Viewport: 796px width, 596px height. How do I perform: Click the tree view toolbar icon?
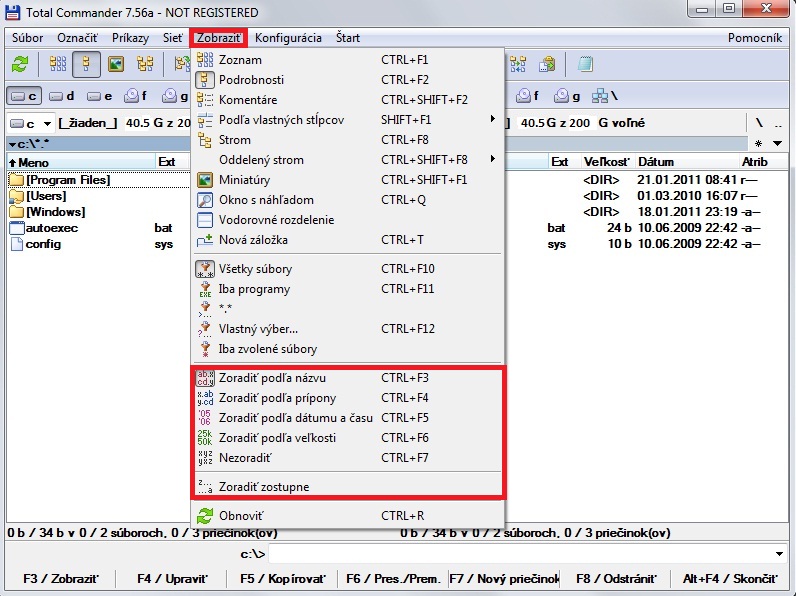(145, 64)
